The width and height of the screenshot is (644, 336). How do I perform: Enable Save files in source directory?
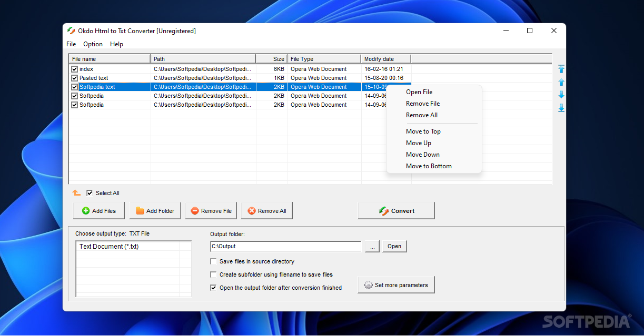[213, 261]
